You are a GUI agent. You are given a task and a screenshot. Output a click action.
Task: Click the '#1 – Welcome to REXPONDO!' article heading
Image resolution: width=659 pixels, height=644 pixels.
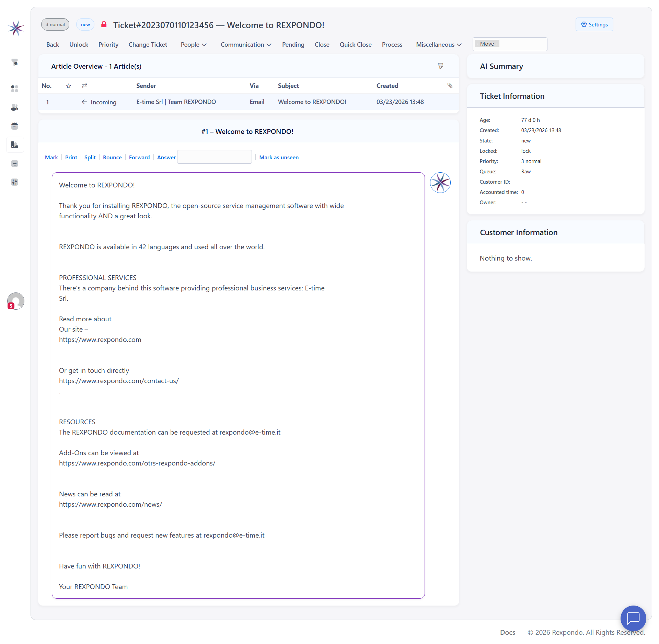pos(247,131)
